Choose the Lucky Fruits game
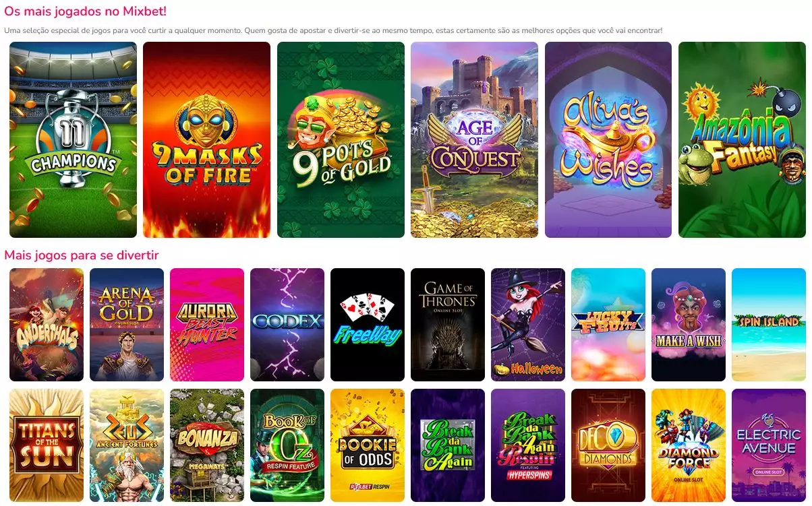The width and height of the screenshot is (812, 506). point(608,325)
